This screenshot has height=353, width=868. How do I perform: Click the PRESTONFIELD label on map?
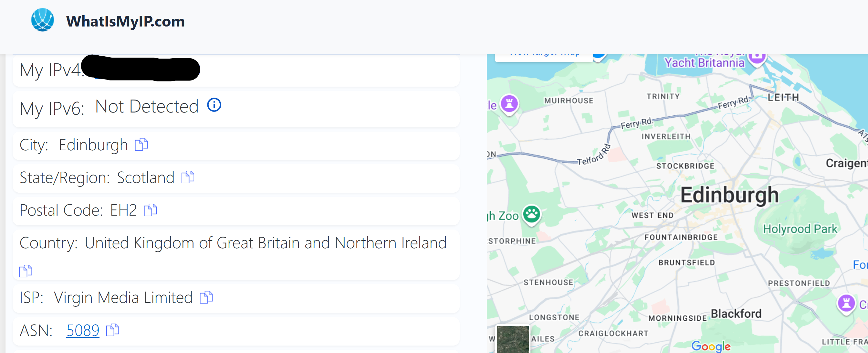pos(799,283)
